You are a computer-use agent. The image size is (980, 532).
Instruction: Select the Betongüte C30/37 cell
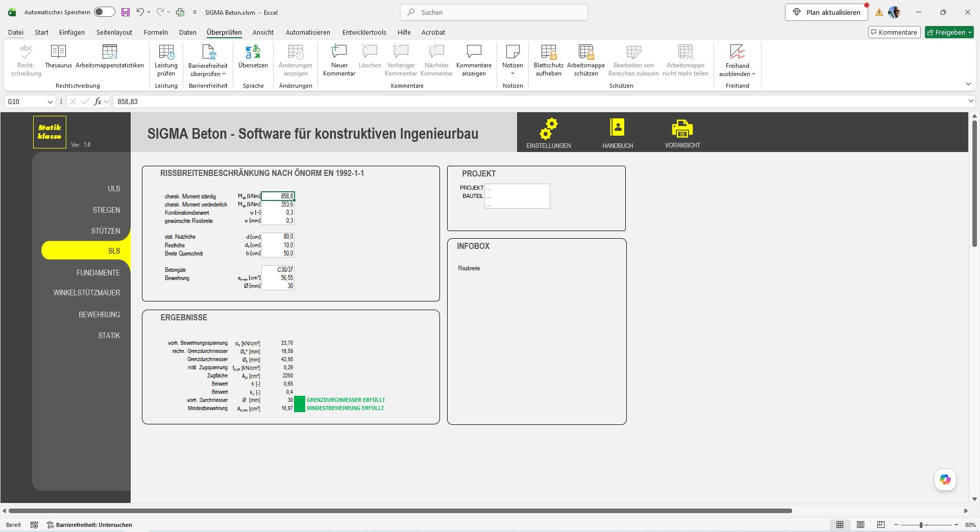coord(278,270)
